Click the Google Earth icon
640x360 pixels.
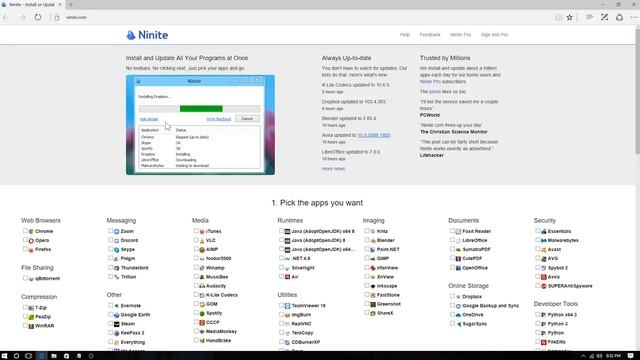[117, 315]
